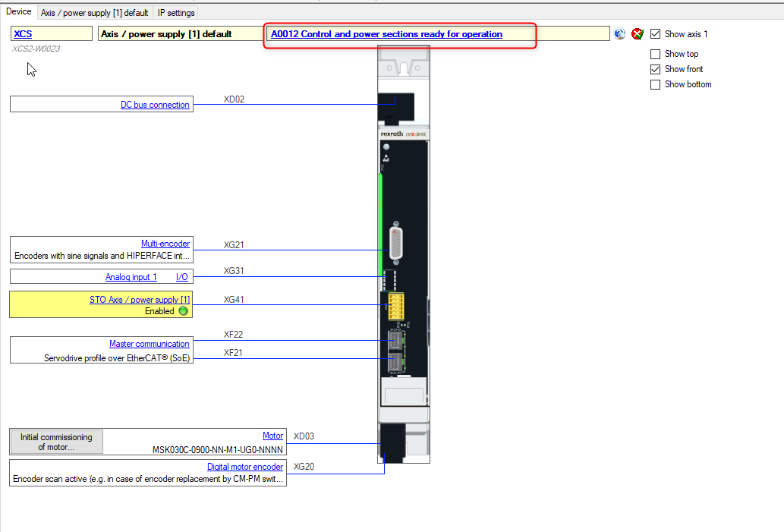Click the green STO Enabled status indicator
The width and height of the screenshot is (784, 532).
pyautogui.click(x=183, y=311)
